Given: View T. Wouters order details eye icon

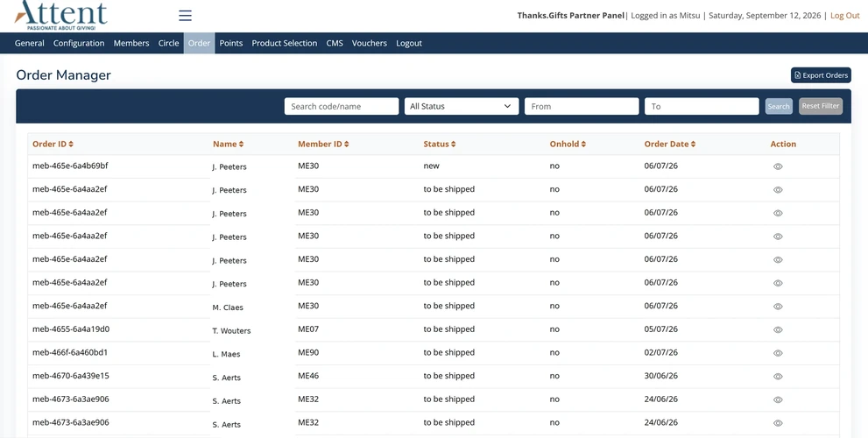Looking at the screenshot, I should point(778,329).
